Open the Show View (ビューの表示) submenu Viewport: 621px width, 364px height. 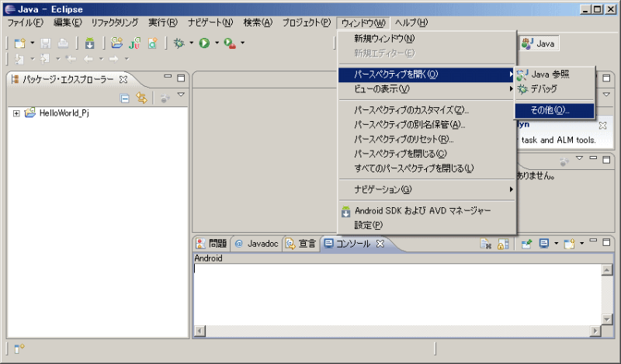(x=428, y=88)
